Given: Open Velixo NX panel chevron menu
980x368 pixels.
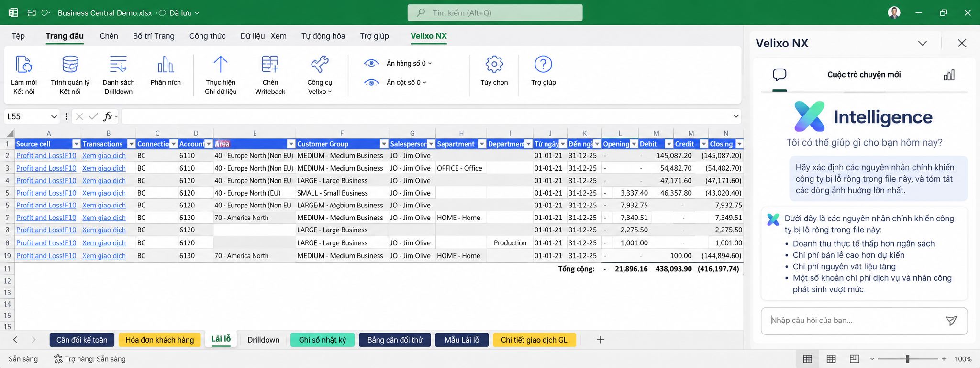Looking at the screenshot, I should click(923, 43).
